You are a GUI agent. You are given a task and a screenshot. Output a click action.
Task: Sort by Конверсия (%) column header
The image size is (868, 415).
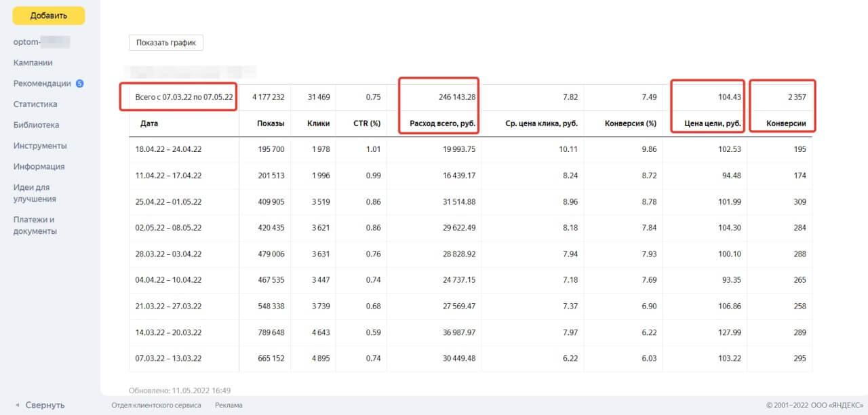coord(631,124)
